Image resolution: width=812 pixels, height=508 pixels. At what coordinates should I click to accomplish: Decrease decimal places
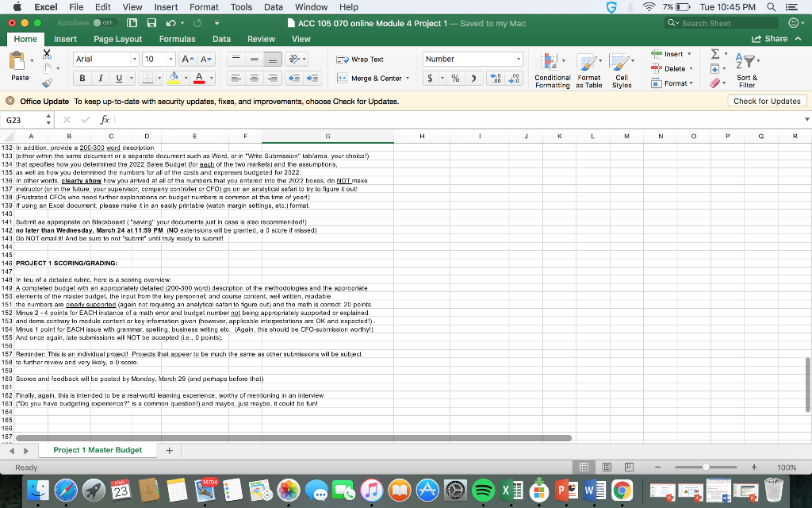pyautogui.click(x=514, y=79)
